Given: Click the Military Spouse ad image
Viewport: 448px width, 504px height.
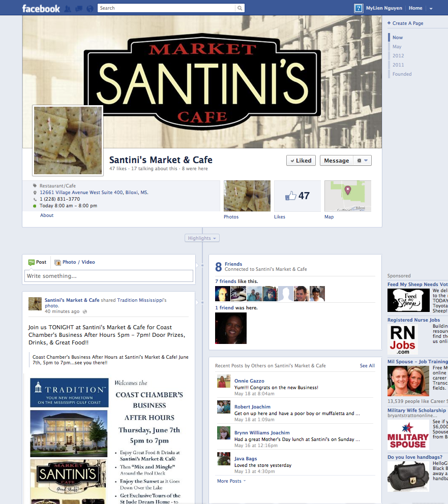Looking at the screenshot, I should pos(408,434).
